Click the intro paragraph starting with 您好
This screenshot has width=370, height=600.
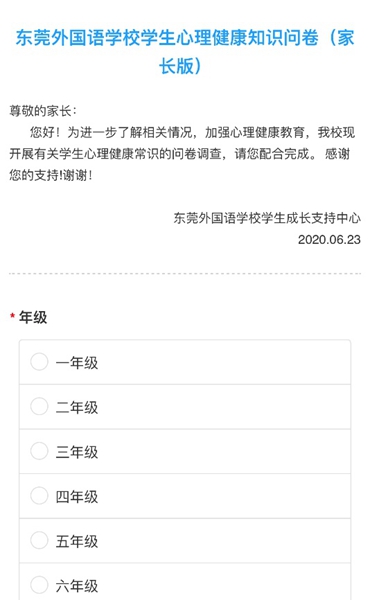[183, 154]
